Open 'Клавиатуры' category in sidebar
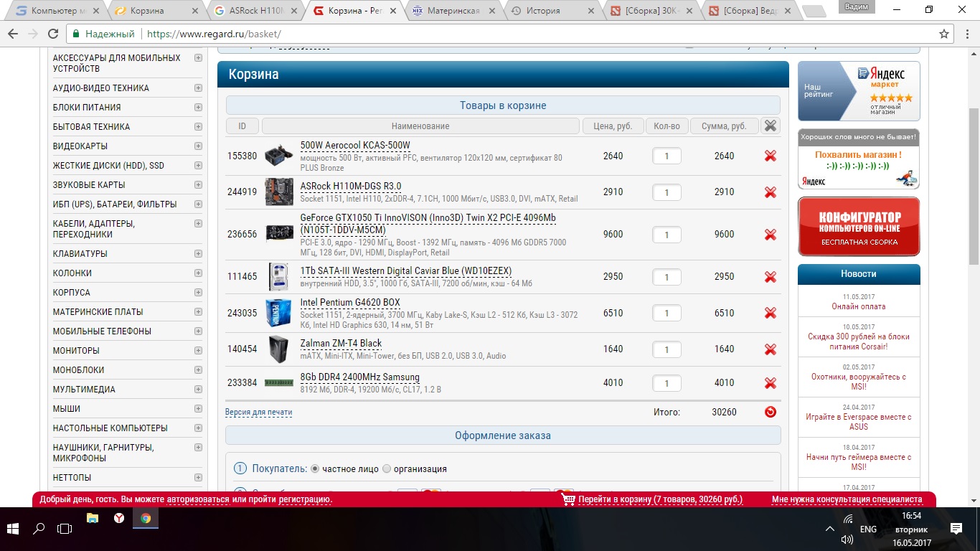Screen dimensions: 980x551 (x=80, y=254)
